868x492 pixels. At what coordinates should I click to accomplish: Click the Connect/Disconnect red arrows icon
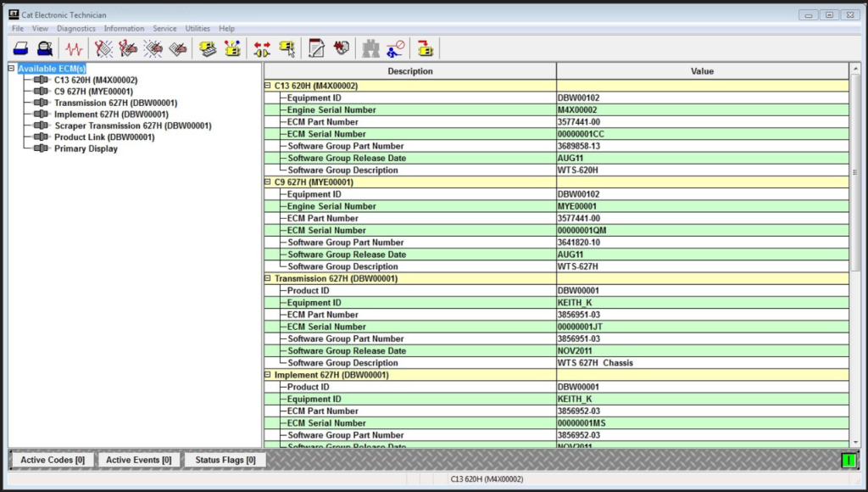tap(262, 49)
